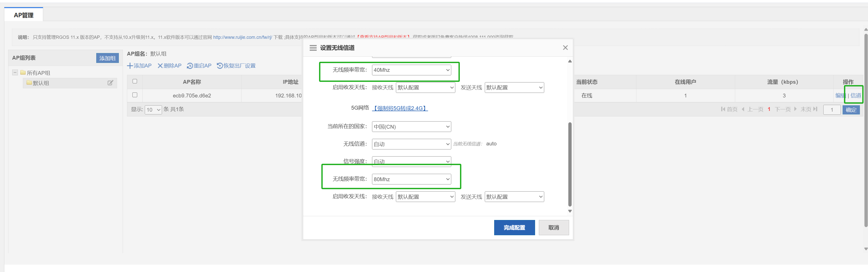This screenshot has height=272, width=868.
Task: Select 默认组 in the AP group list
Action: pos(41,83)
